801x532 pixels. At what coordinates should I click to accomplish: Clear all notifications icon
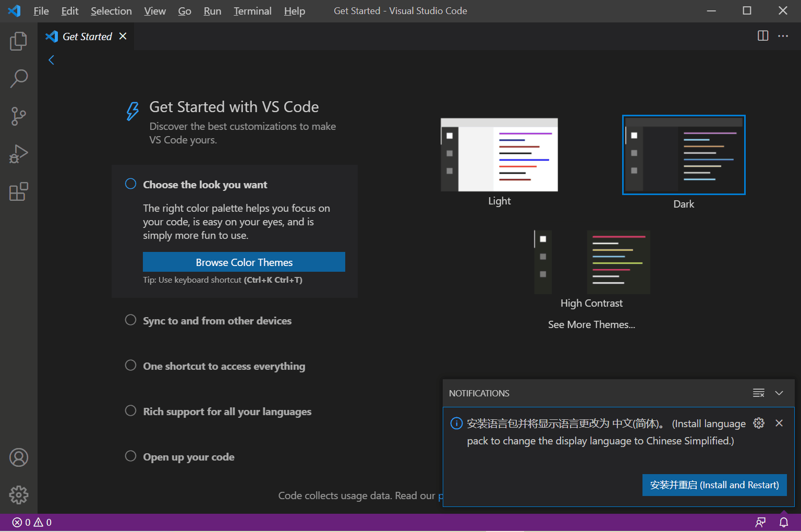[x=759, y=393]
